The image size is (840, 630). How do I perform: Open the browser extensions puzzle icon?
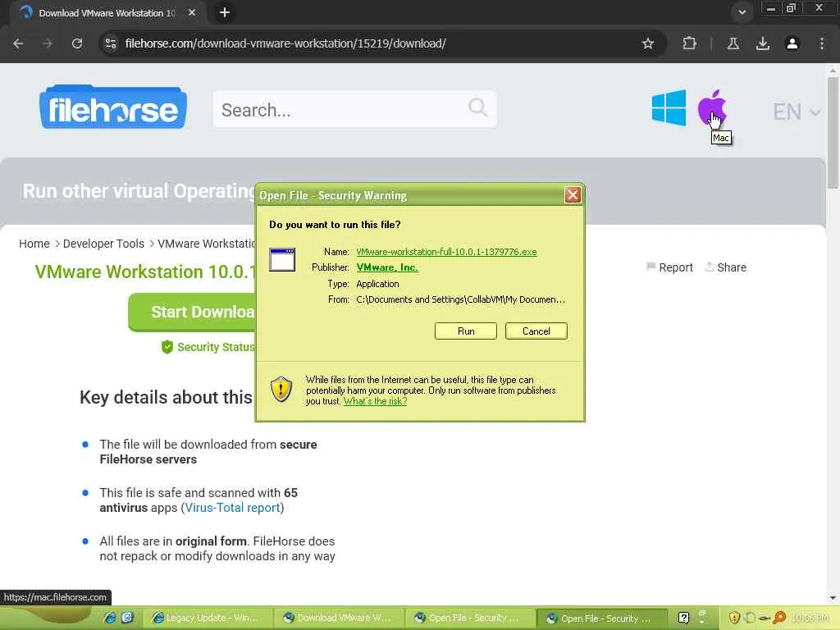[x=689, y=43]
